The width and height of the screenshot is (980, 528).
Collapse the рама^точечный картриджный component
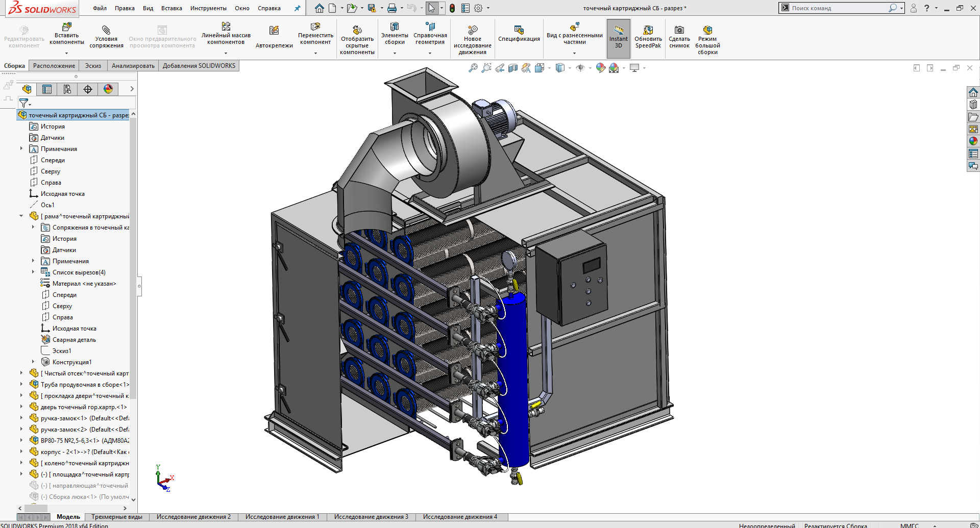click(x=21, y=216)
